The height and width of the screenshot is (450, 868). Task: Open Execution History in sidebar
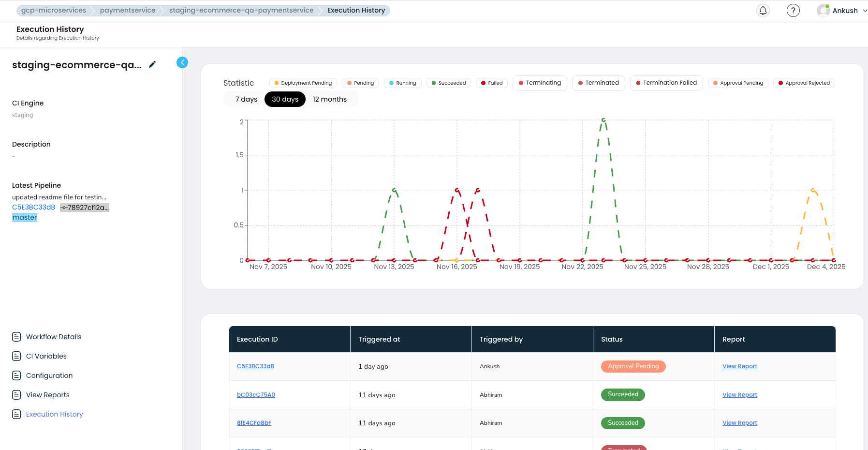[55, 414]
